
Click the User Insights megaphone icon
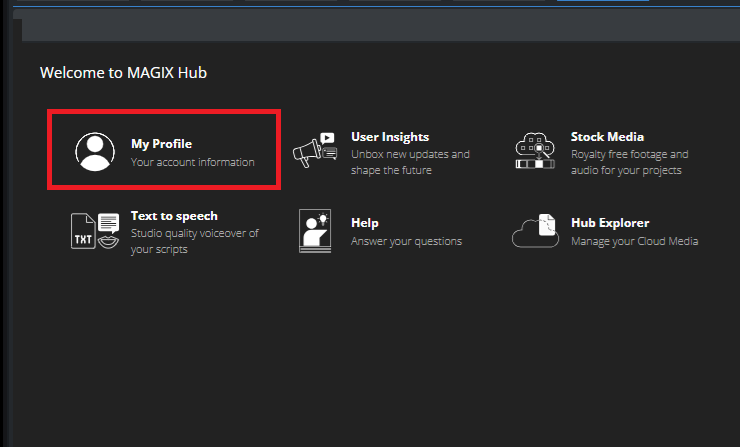tap(315, 152)
